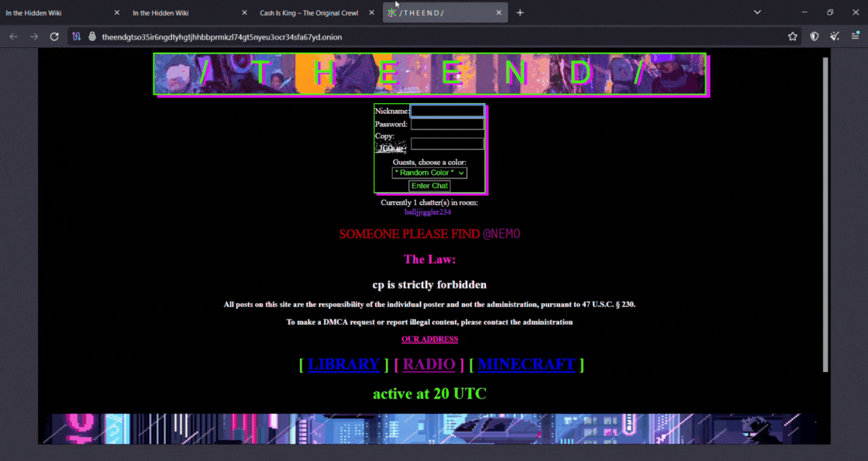The height and width of the screenshot is (461, 868).
Task: Click "cp is strictly forbidden" text
Action: click(429, 284)
